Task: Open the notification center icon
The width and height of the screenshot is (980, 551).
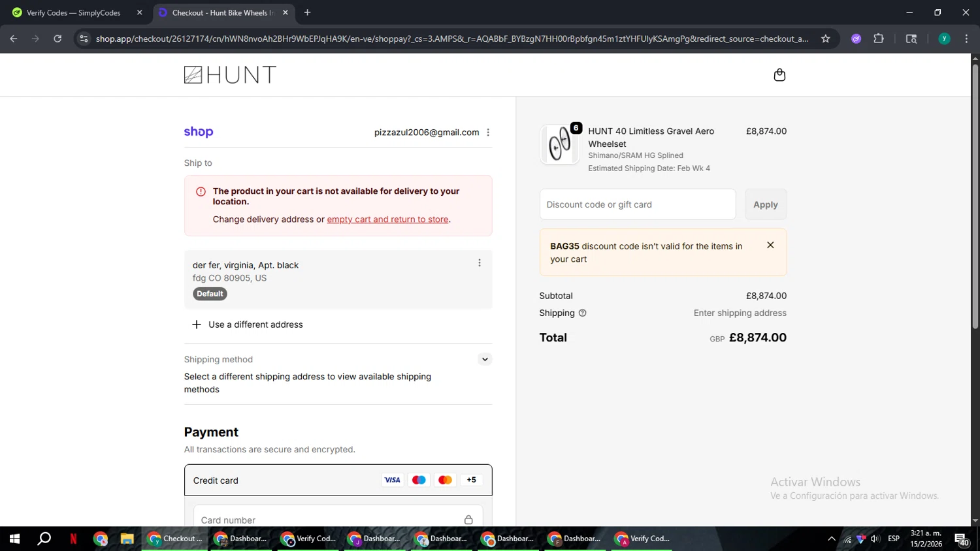Action: [x=962, y=539]
